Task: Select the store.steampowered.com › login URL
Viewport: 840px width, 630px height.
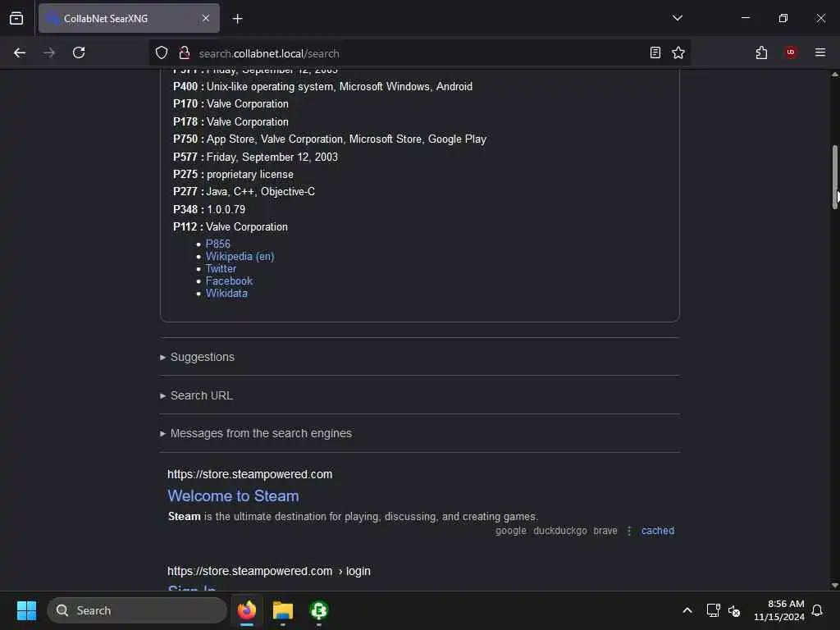Action: coord(269,571)
